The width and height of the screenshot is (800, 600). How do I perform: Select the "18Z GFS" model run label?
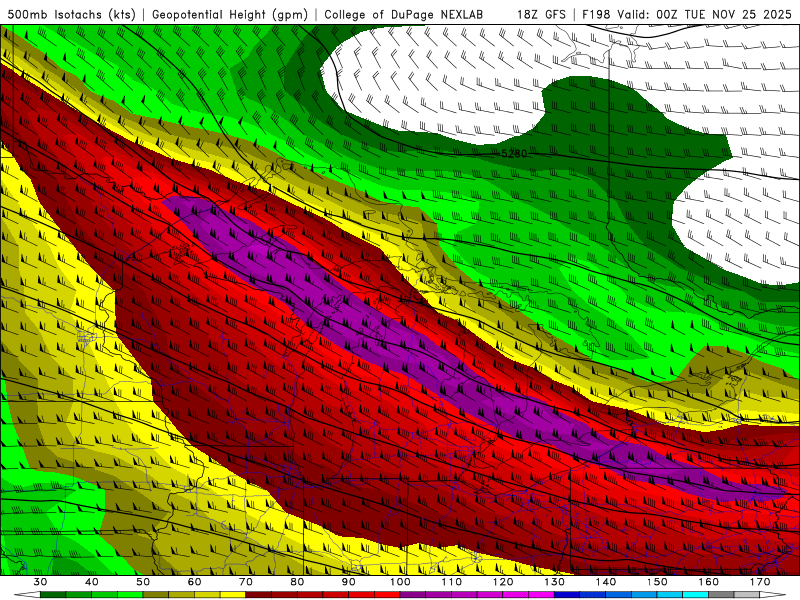541,15
